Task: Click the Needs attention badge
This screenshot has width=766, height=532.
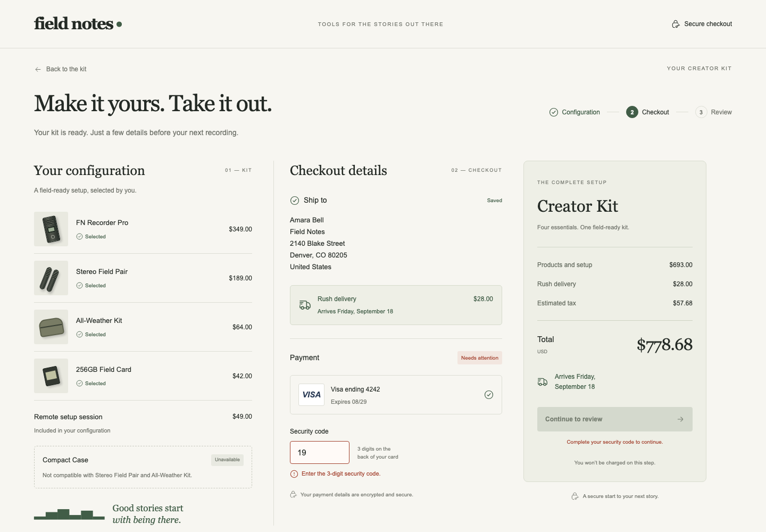Action: tap(480, 358)
